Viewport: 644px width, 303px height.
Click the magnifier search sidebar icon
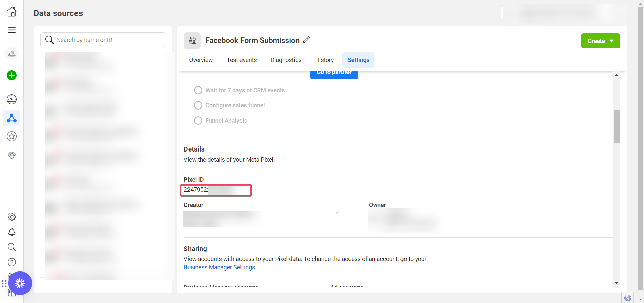pos(12,247)
